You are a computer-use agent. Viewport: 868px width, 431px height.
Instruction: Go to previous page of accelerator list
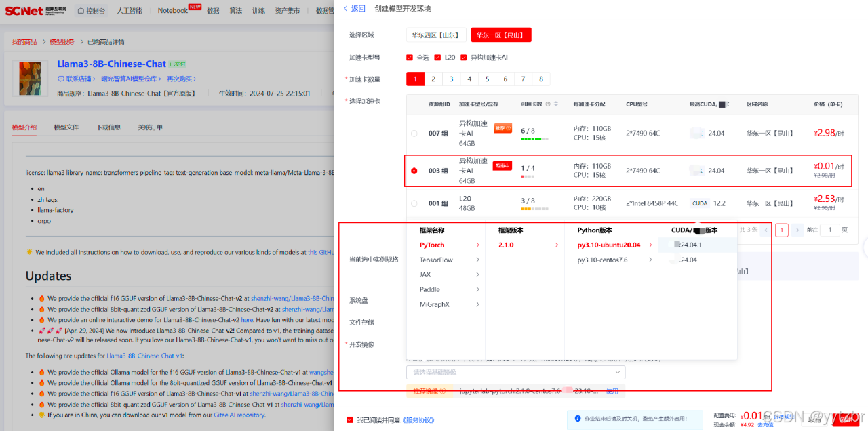[x=766, y=230]
